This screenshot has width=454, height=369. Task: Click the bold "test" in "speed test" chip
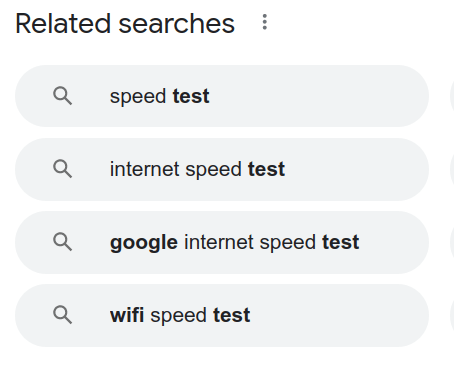(x=191, y=96)
